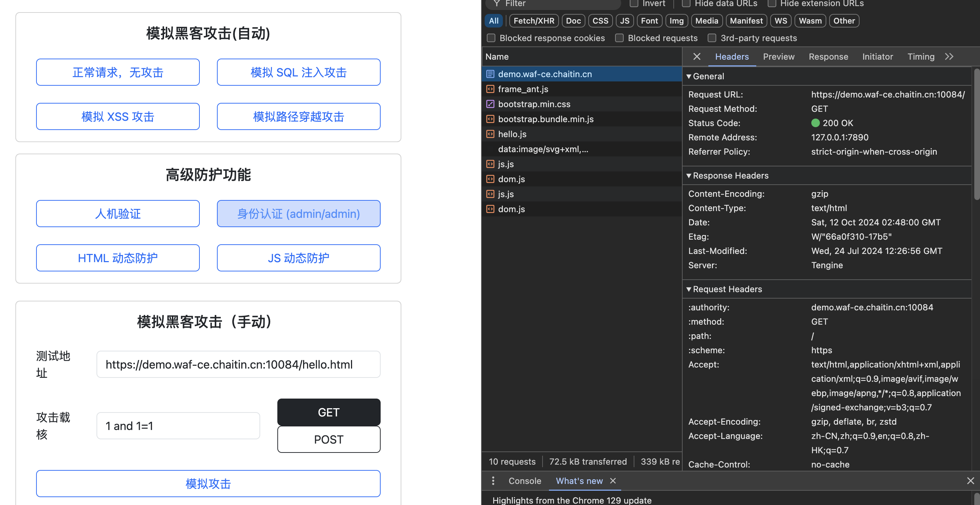
Task: Click script icon next to frame_ant.js
Action: 490,89
